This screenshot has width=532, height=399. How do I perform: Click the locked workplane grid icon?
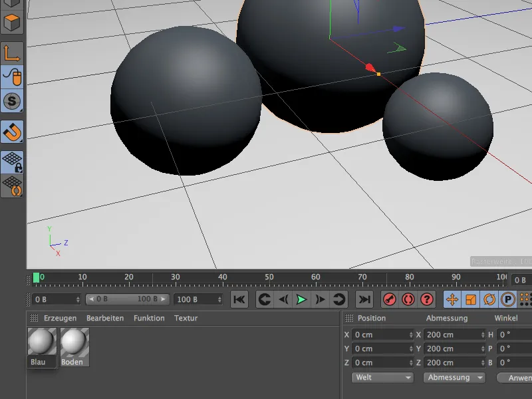pyautogui.click(x=13, y=162)
